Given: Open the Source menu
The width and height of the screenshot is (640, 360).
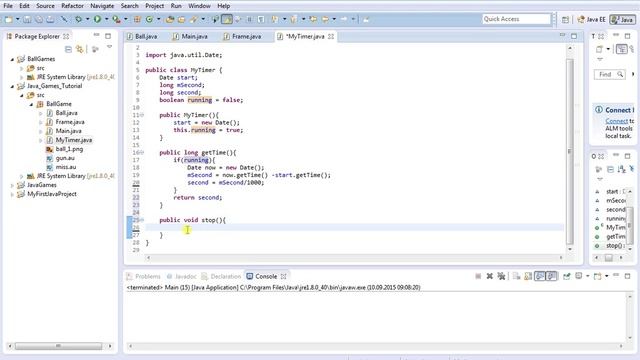Looking at the screenshot, I should (x=45, y=6).
